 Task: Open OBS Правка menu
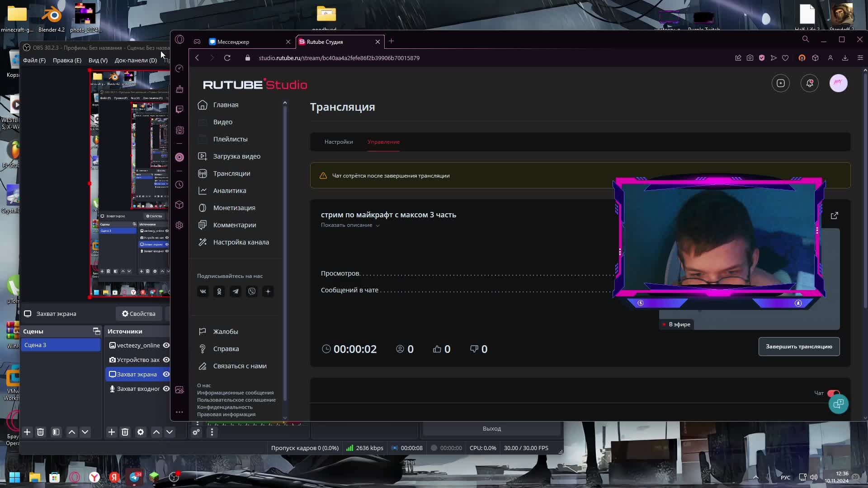click(x=67, y=60)
